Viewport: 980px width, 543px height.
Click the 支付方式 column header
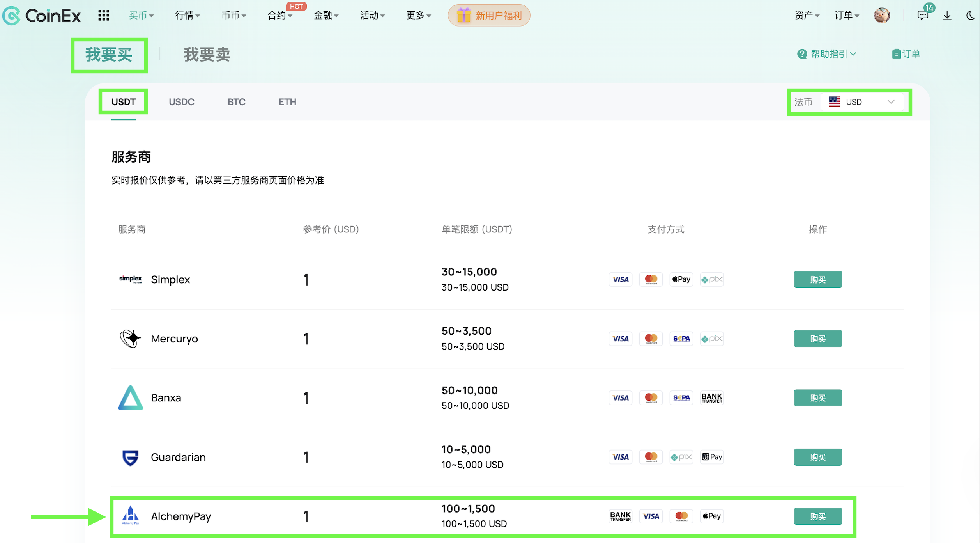click(666, 229)
